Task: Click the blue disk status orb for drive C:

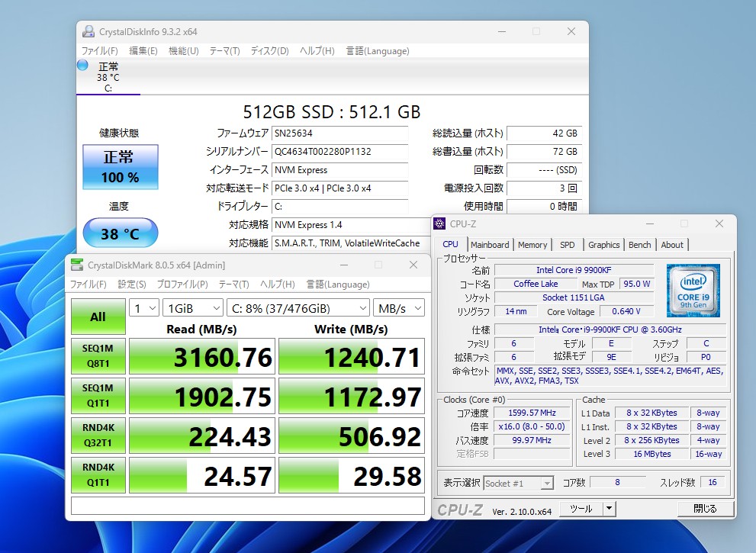Action: pyautogui.click(x=82, y=65)
